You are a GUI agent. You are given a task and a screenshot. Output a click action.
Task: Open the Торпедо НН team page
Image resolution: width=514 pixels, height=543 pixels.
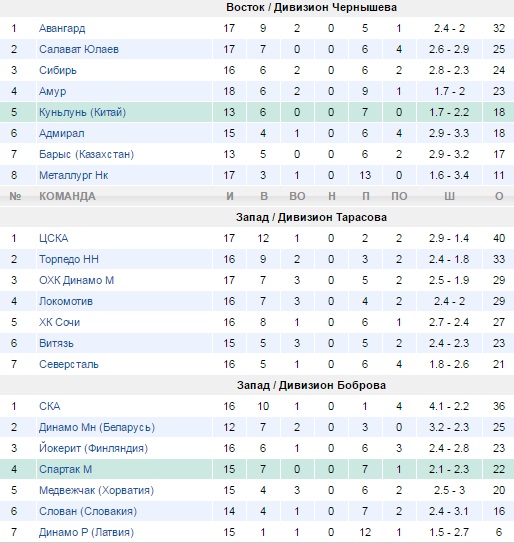69,259
